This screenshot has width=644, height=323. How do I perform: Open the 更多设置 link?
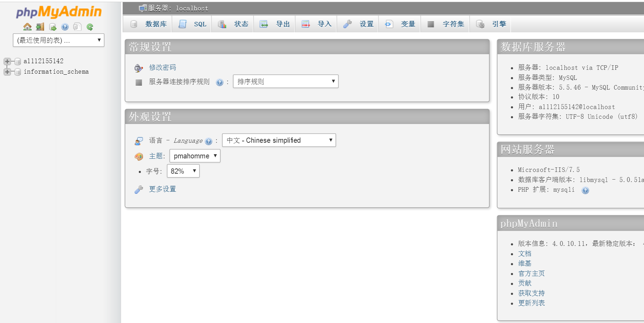(162, 189)
